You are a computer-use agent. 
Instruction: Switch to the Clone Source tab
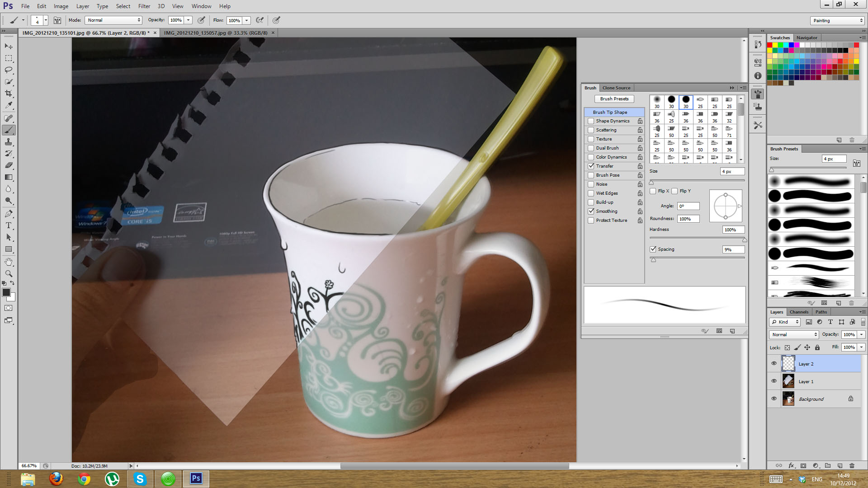616,88
